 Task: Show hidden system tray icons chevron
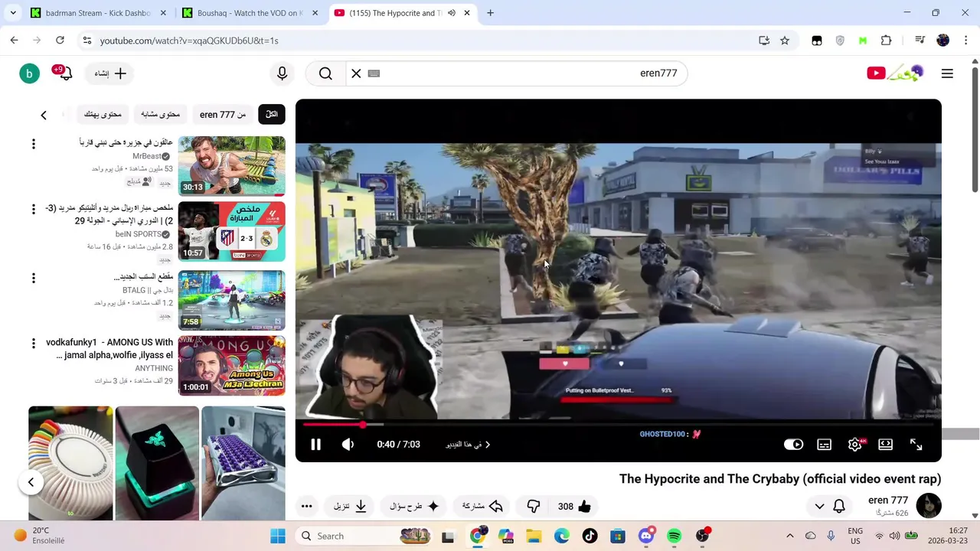pyautogui.click(x=790, y=536)
